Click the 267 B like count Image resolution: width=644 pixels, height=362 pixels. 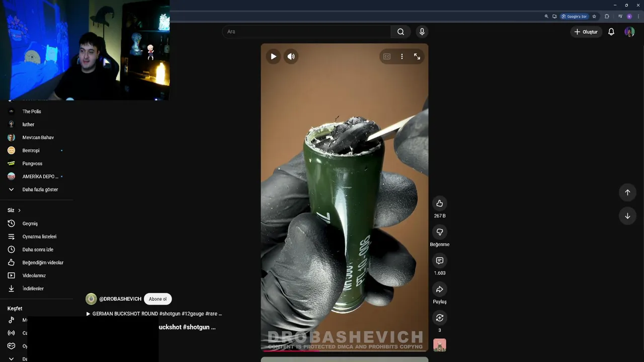click(x=440, y=216)
